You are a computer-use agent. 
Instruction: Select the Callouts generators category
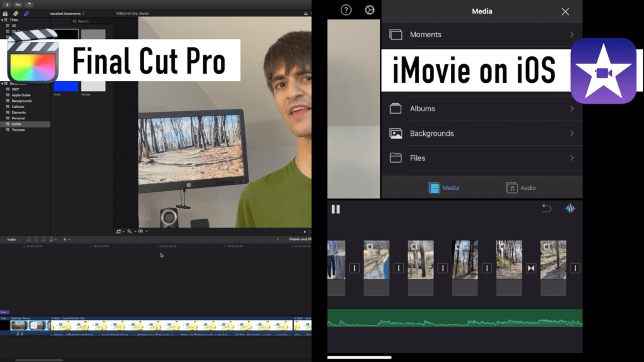click(x=18, y=106)
